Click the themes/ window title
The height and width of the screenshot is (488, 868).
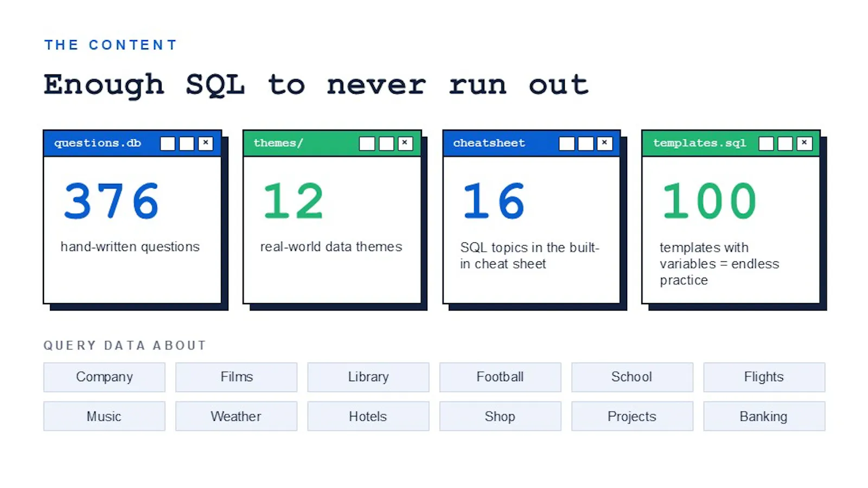[x=278, y=143]
